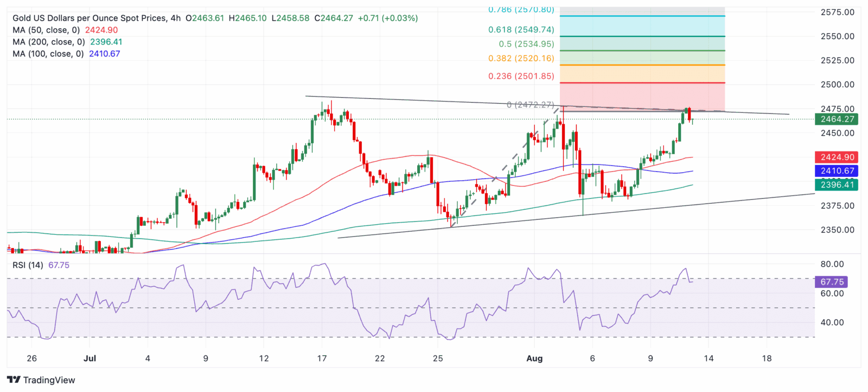Click the TradingView logo
868x392 pixels.
(x=41, y=380)
